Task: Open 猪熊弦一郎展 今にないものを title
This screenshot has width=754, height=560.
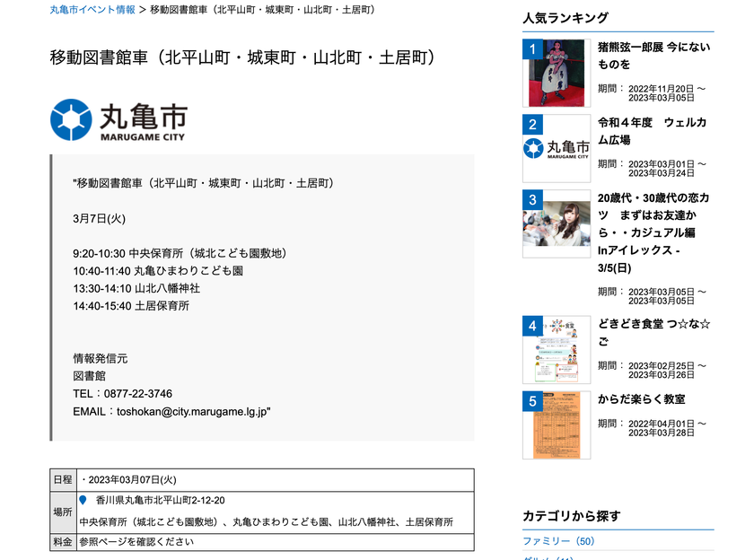Action: [653, 56]
